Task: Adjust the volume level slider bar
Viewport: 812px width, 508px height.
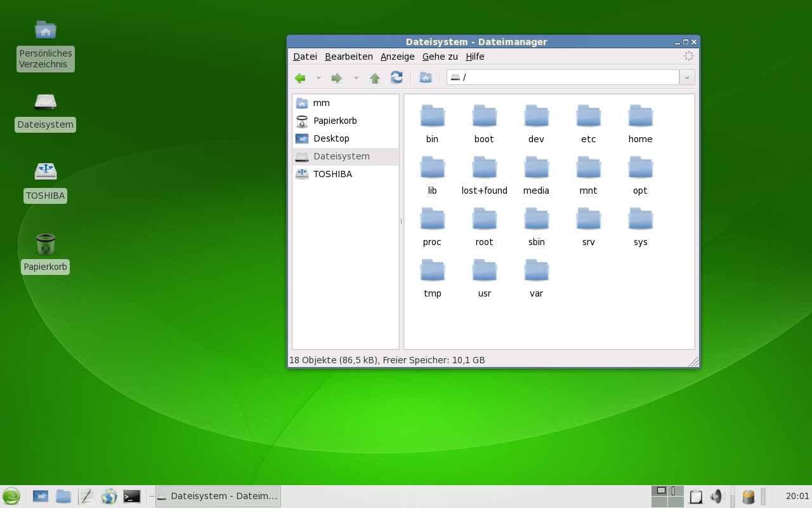Action: pyautogui.click(x=733, y=497)
